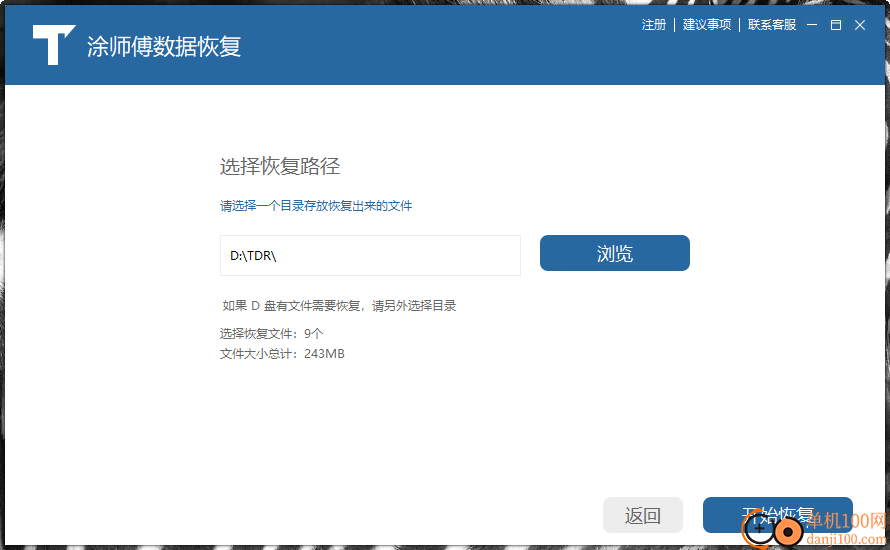Open 建议事项 suggestions link
Image resolution: width=890 pixels, height=550 pixels.
(707, 25)
